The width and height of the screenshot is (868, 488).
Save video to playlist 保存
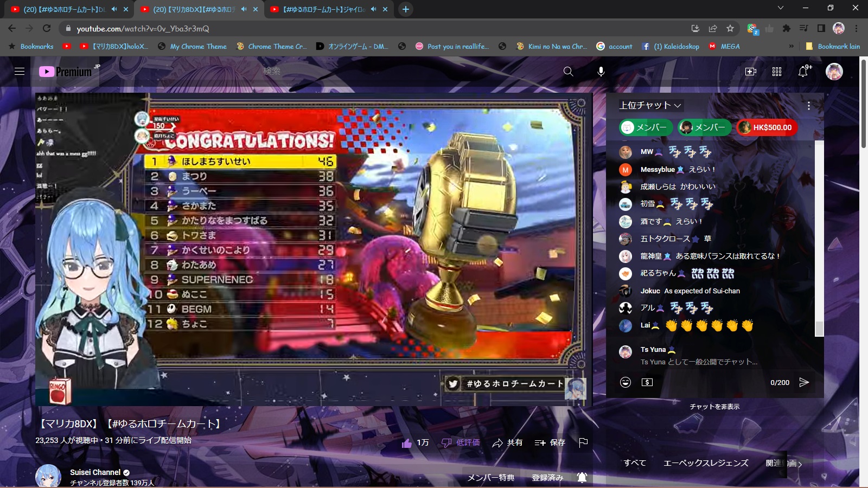[550, 442]
